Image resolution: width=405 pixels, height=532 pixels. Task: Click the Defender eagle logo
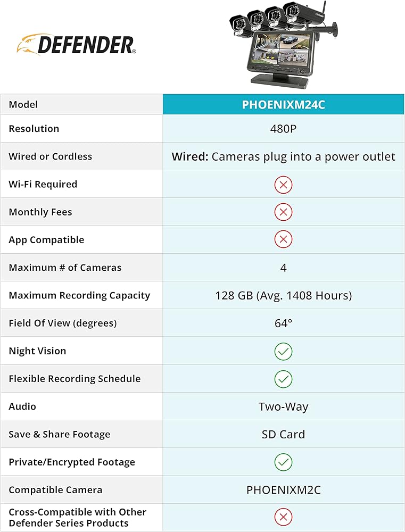(27, 45)
